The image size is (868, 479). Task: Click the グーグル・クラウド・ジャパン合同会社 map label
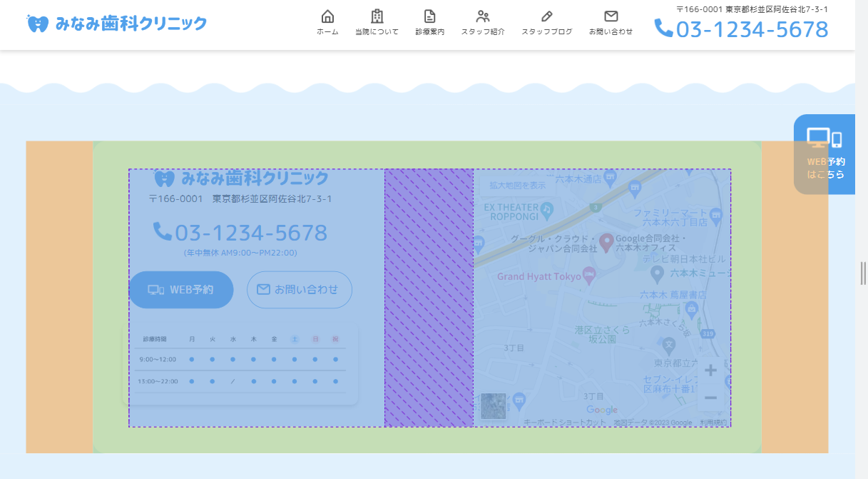pyautogui.click(x=553, y=243)
